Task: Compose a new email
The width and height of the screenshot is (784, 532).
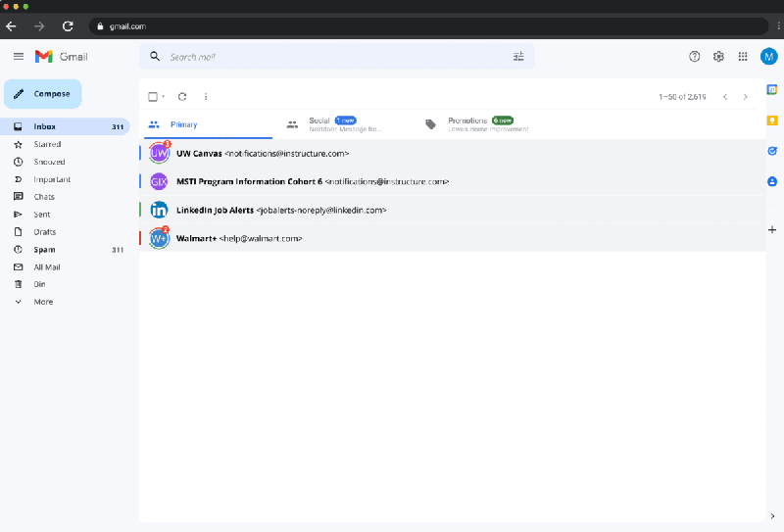Action: tap(42, 93)
